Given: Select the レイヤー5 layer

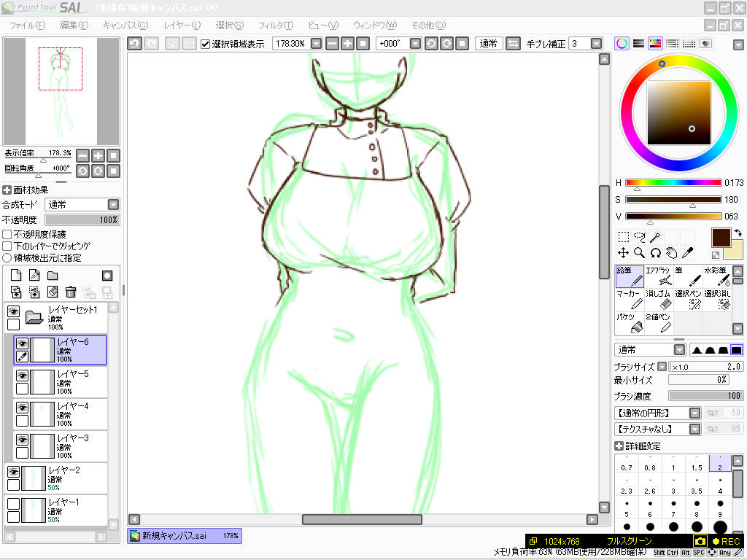Looking at the screenshot, I should tap(60, 382).
